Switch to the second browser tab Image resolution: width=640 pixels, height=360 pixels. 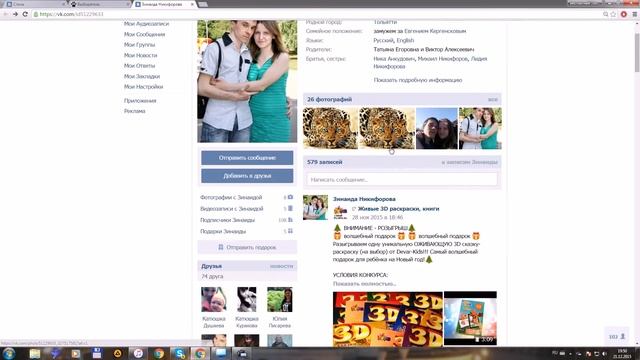[x=100, y=4]
